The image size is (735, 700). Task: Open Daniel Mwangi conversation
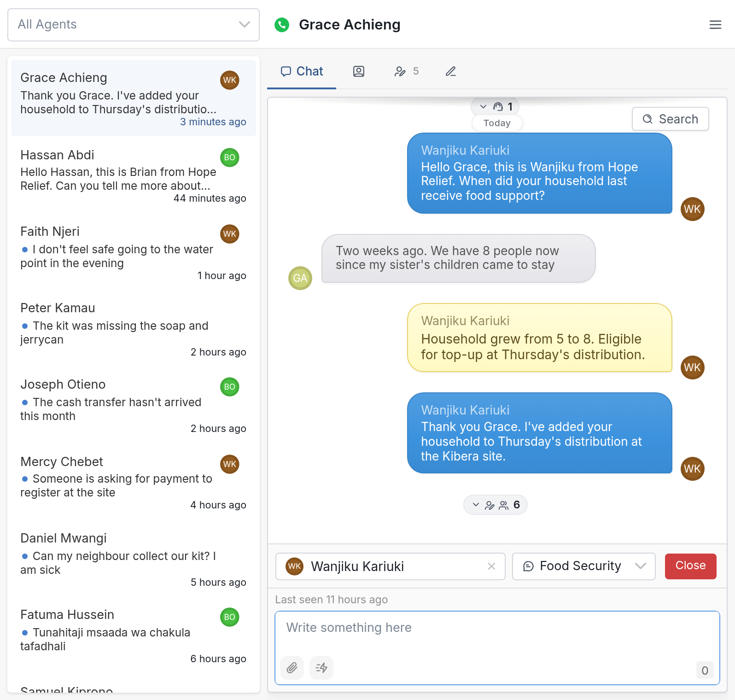click(134, 559)
